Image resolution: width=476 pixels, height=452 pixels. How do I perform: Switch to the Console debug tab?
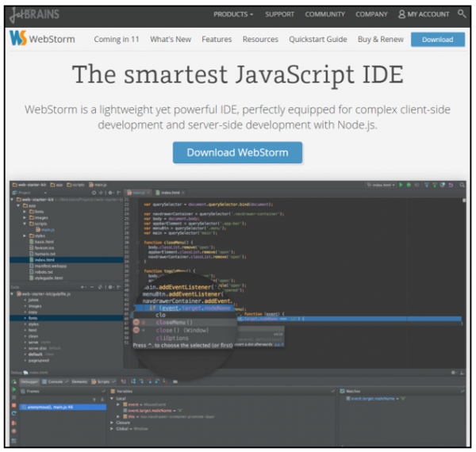point(56,381)
